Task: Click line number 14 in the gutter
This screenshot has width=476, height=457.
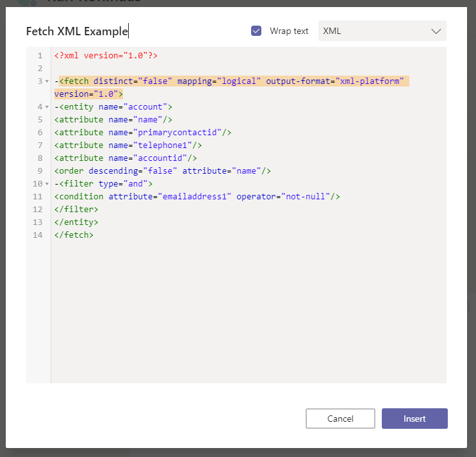Action: pos(38,235)
